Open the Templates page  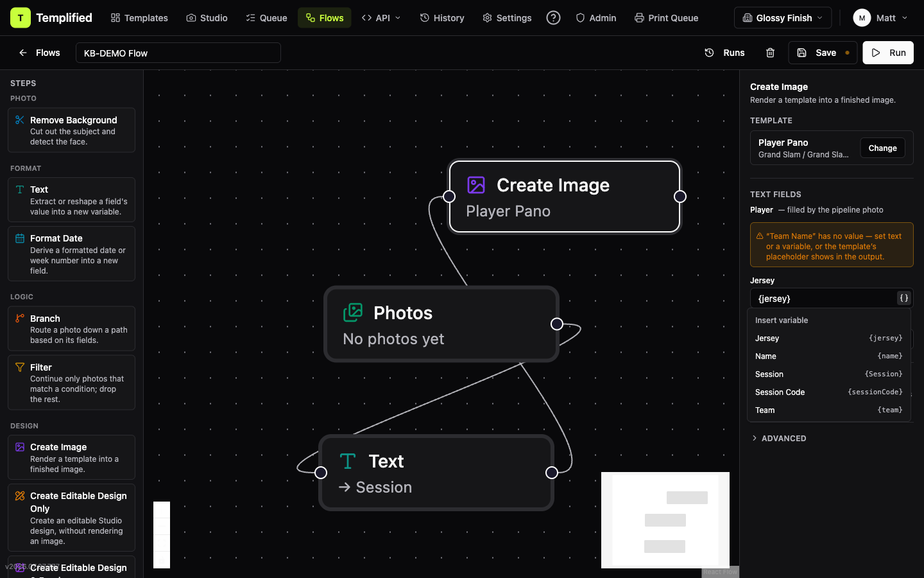(x=139, y=18)
